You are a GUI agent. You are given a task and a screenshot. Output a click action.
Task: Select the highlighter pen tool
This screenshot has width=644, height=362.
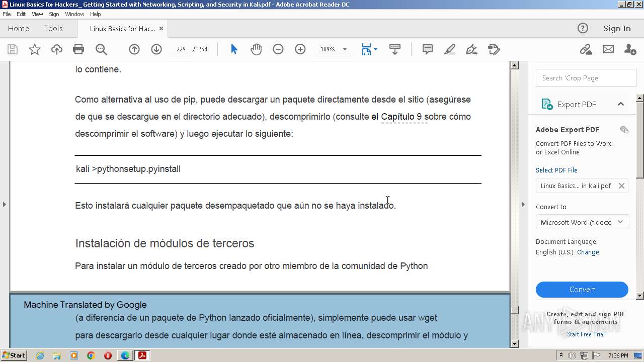pyautogui.click(x=450, y=49)
